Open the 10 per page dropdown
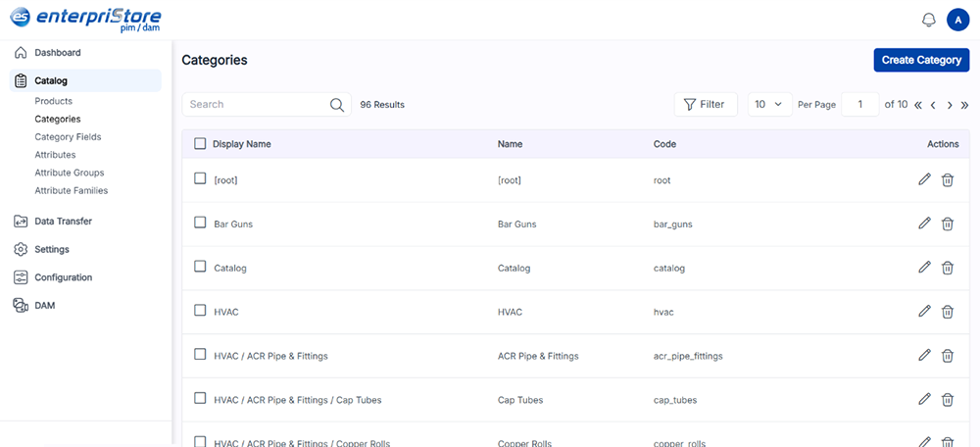 pyautogui.click(x=769, y=105)
